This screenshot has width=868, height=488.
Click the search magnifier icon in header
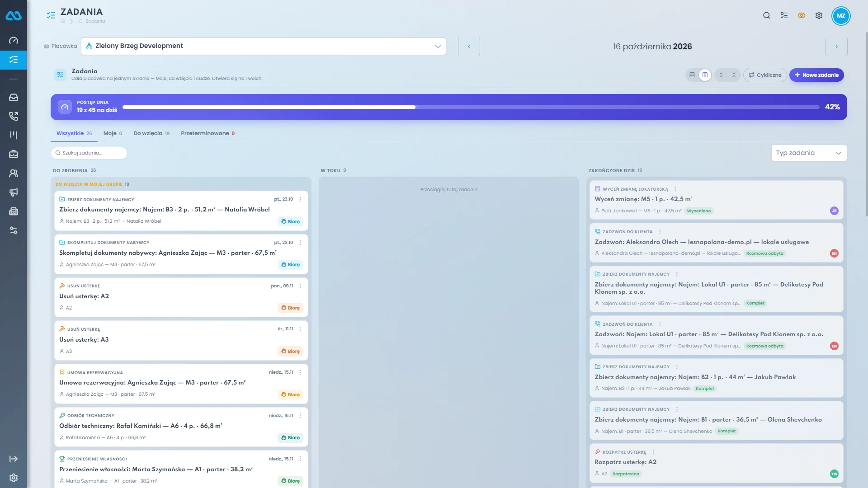(766, 15)
